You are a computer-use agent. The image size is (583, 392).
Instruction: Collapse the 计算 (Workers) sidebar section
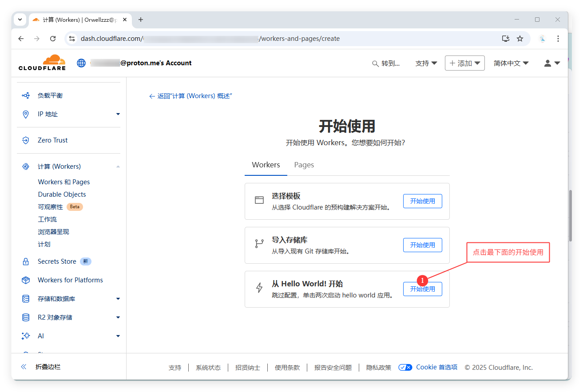118,166
